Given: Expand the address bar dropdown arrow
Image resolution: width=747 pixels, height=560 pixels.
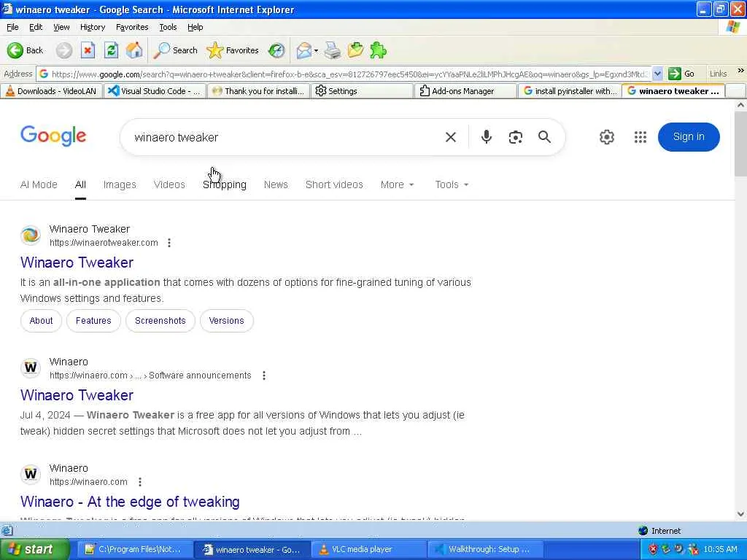Looking at the screenshot, I should tap(657, 74).
